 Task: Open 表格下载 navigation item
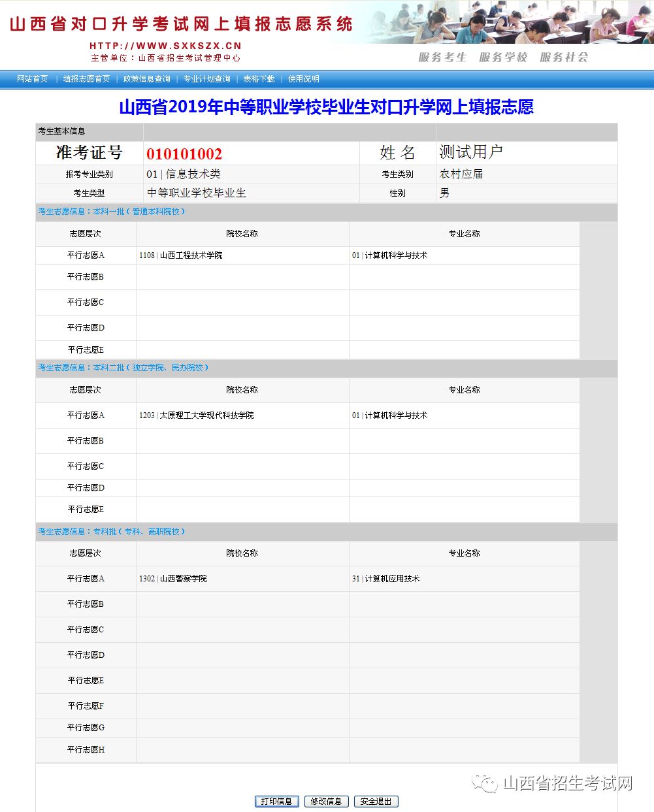pos(259,79)
